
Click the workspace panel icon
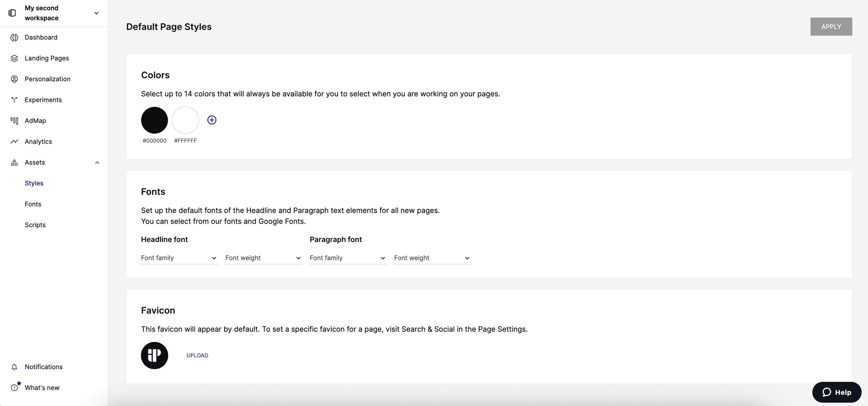click(x=12, y=13)
